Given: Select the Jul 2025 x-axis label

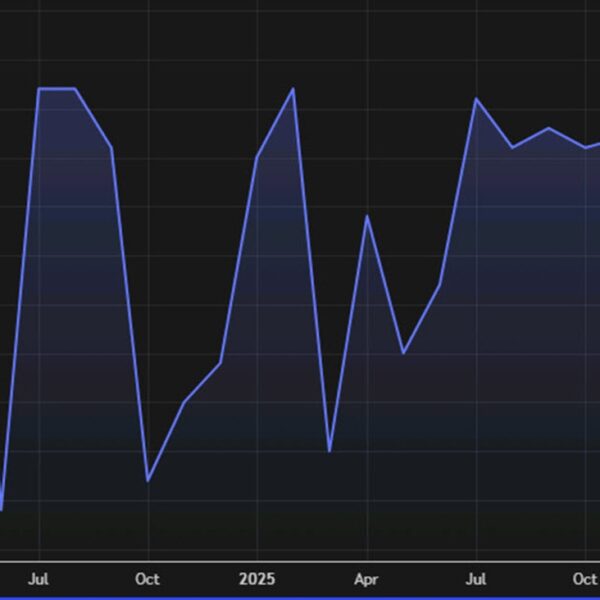Looking at the screenshot, I should coord(476,578).
